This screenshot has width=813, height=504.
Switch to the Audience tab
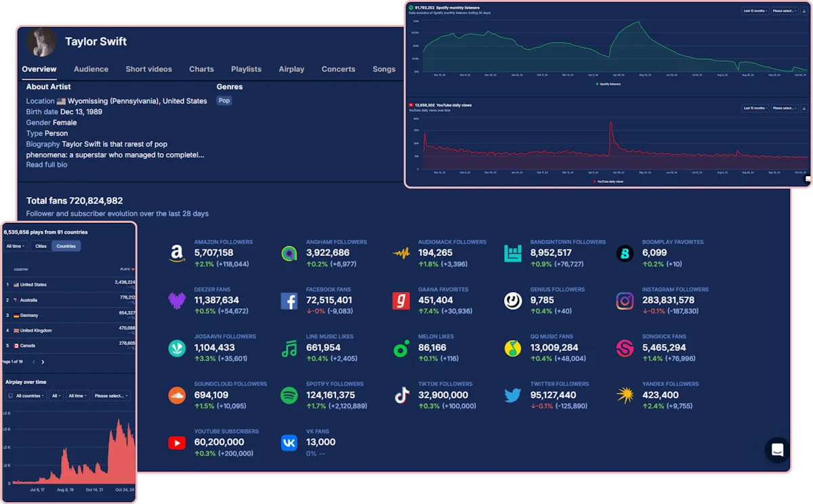pyautogui.click(x=91, y=69)
